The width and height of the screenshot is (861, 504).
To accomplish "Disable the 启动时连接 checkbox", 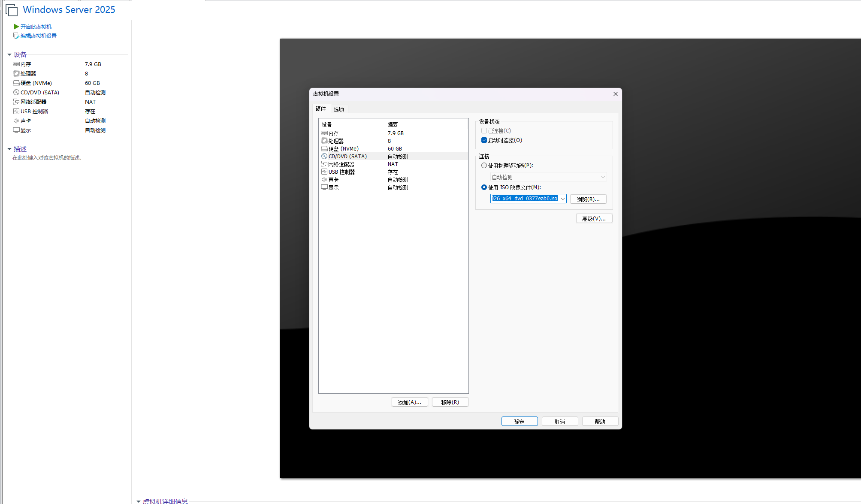I will click(484, 140).
